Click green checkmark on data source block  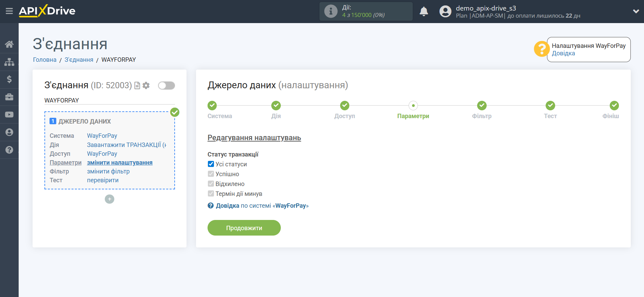[175, 112]
